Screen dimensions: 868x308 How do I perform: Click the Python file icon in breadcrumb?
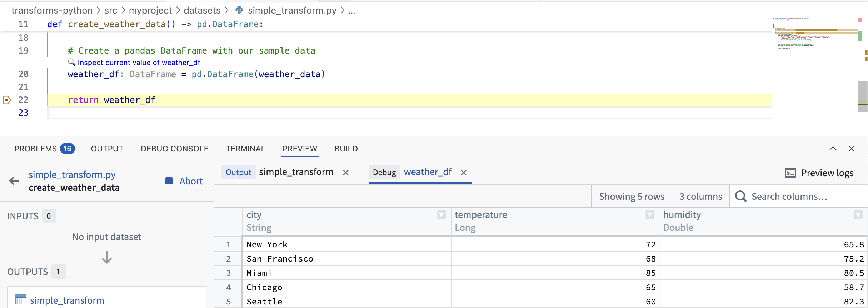click(x=239, y=10)
